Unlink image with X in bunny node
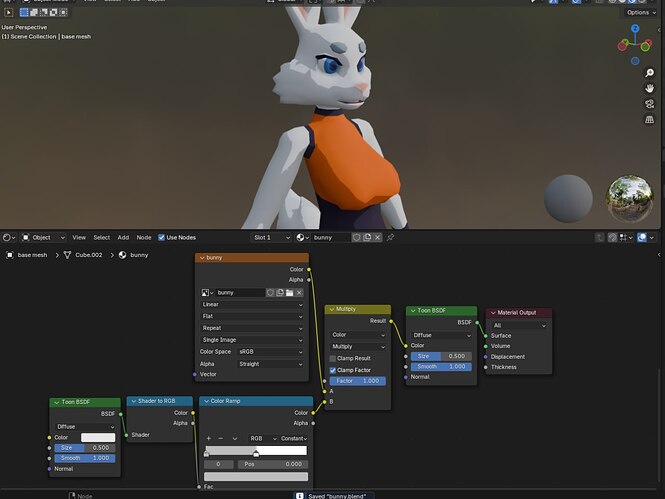Screen dimensions: 665x499 [x=299, y=293]
